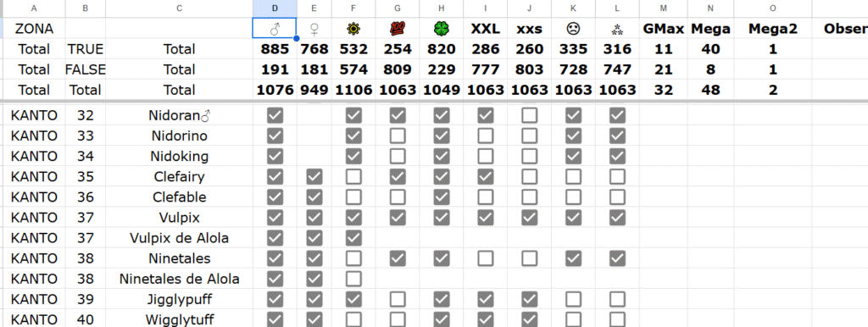The image size is (868, 327).
Task: Select the four-leaf clover header cell
Action: coord(441,28)
